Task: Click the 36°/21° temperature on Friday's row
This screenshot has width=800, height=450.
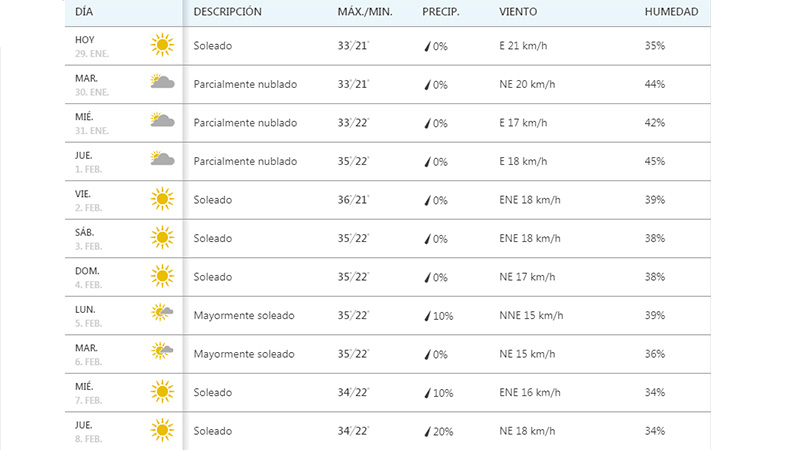Action: (x=353, y=199)
